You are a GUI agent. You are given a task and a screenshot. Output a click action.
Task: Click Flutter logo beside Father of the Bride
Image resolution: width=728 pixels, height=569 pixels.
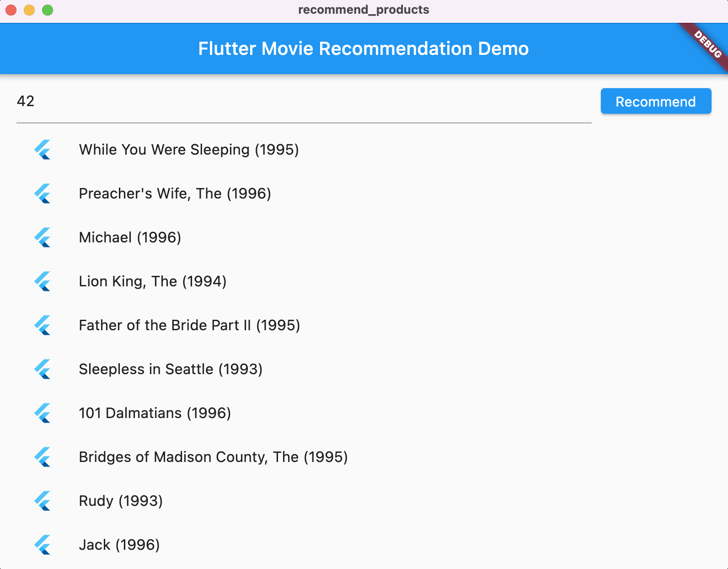pos(43,325)
